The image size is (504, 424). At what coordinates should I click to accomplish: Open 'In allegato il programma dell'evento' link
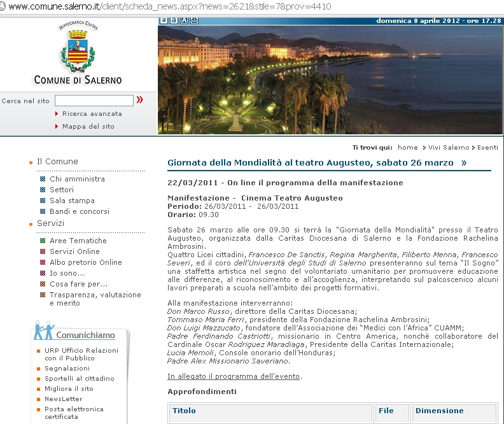pos(234,376)
